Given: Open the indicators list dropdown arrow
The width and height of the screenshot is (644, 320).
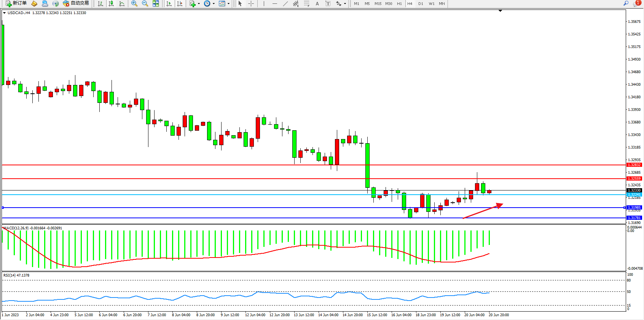Looking at the screenshot, I should coord(199,3).
